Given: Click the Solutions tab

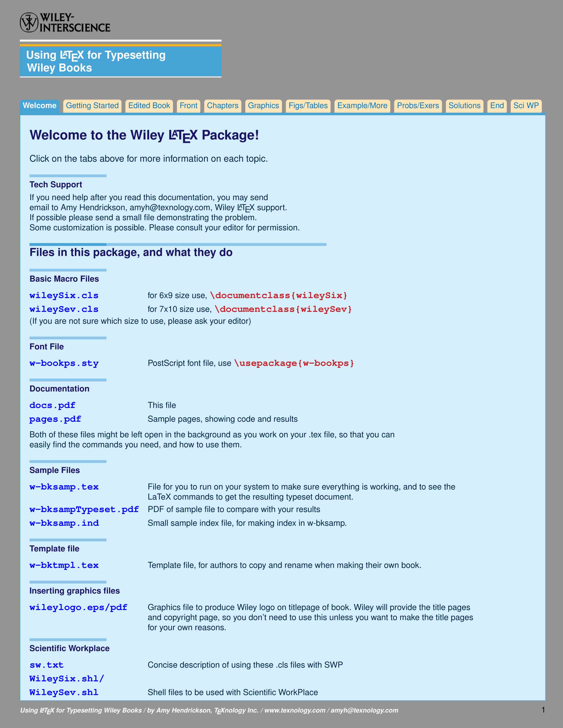Looking at the screenshot, I should click(x=464, y=105).
